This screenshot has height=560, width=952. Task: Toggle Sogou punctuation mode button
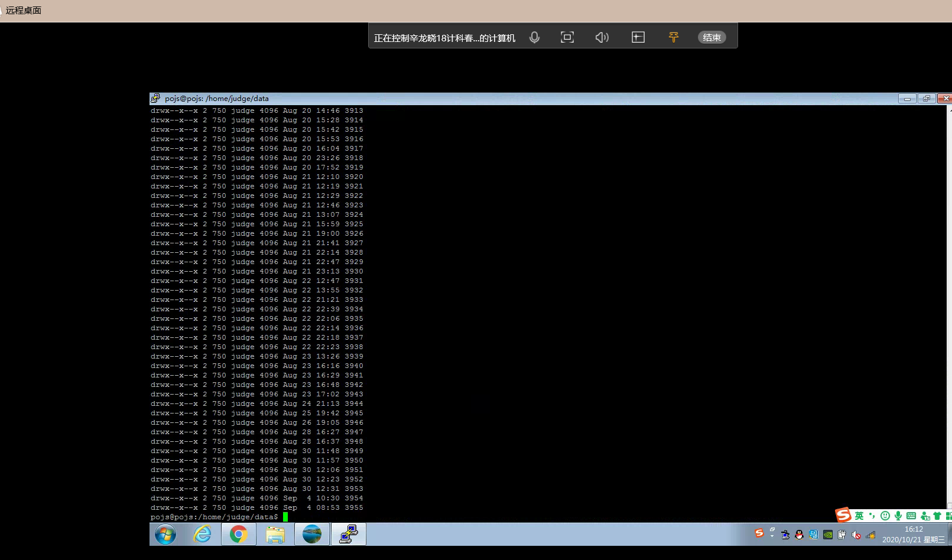tap(872, 515)
